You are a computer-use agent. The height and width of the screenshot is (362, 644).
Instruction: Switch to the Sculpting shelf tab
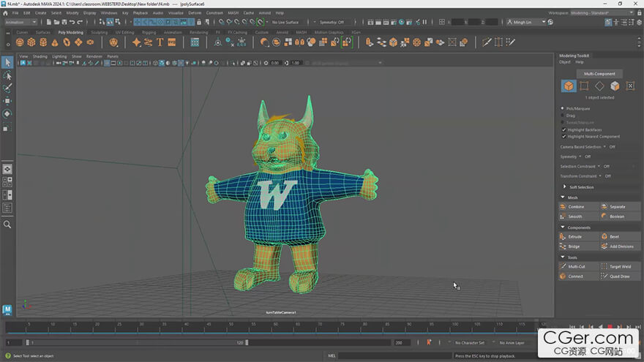coord(99,32)
